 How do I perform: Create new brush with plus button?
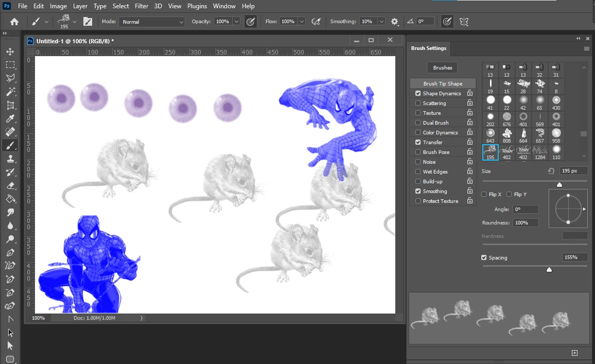point(574,353)
